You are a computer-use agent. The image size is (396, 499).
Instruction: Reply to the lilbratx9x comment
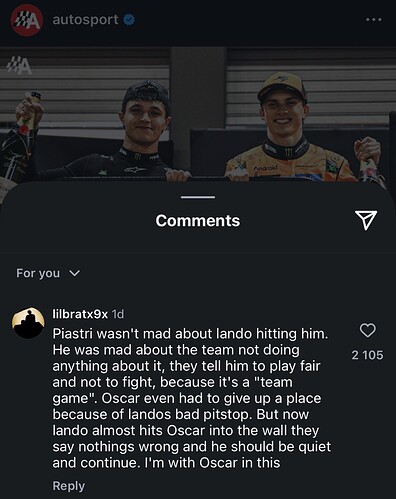[69, 486]
